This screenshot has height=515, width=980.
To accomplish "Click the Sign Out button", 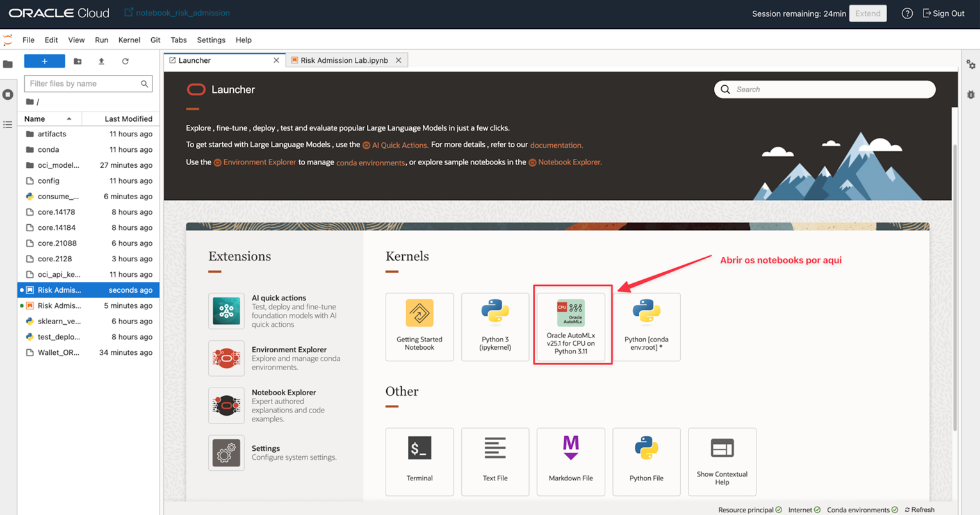I will pos(943,13).
